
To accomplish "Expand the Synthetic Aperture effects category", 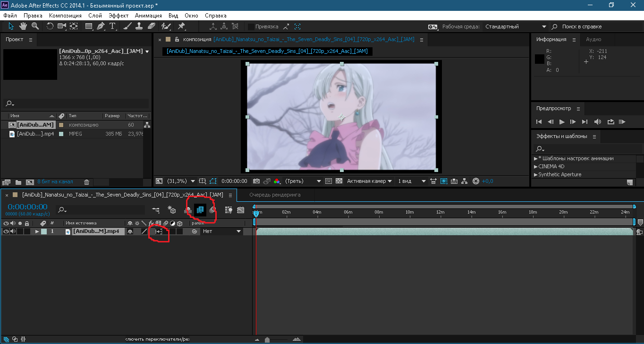I will point(536,174).
